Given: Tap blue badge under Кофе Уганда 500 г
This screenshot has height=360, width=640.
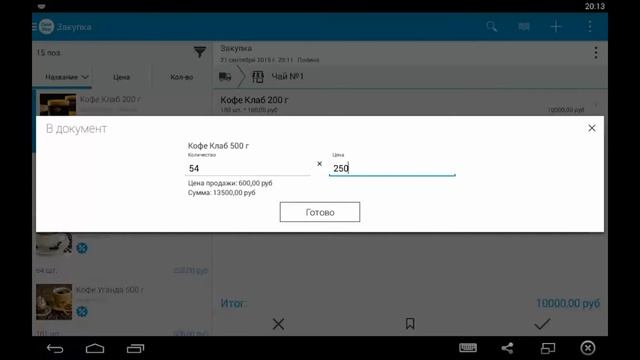Looking at the screenshot, I should pyautogui.click(x=82, y=312).
